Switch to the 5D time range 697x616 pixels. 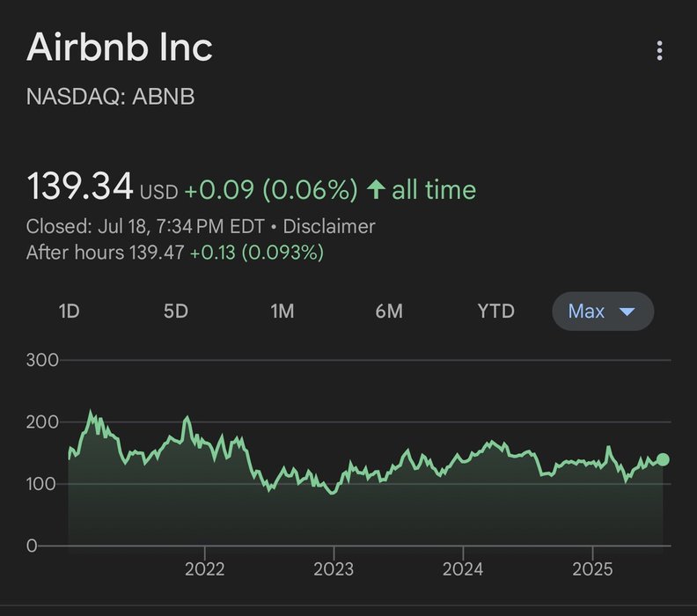176,312
